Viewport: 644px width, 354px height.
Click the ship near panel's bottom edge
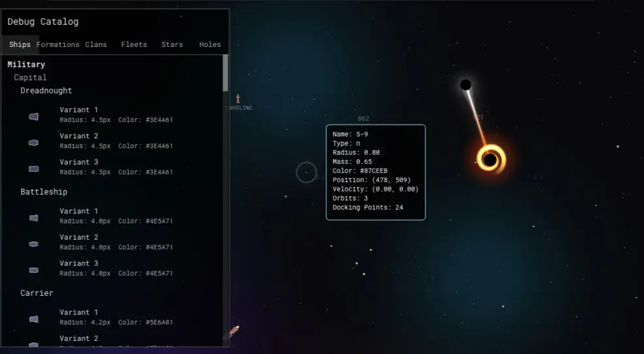pyautogui.click(x=234, y=330)
